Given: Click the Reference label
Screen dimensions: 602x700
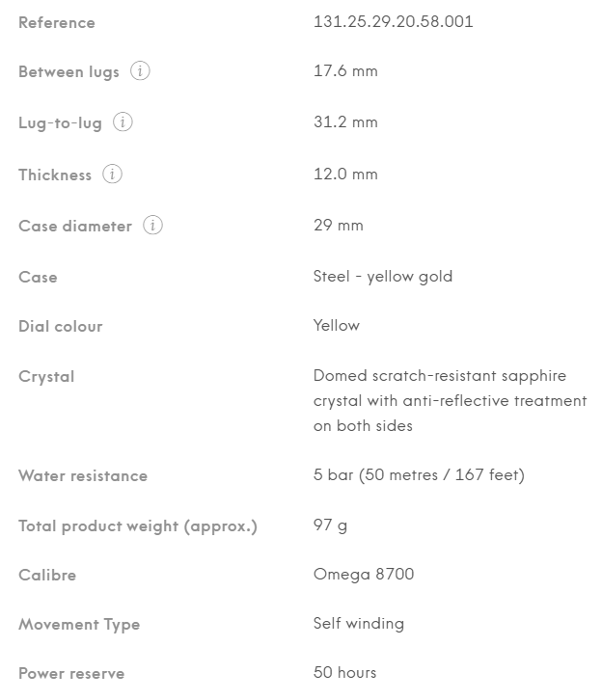Looking at the screenshot, I should [57, 22].
